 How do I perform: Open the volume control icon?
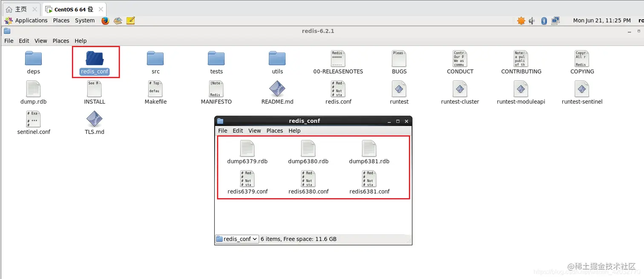click(x=532, y=20)
